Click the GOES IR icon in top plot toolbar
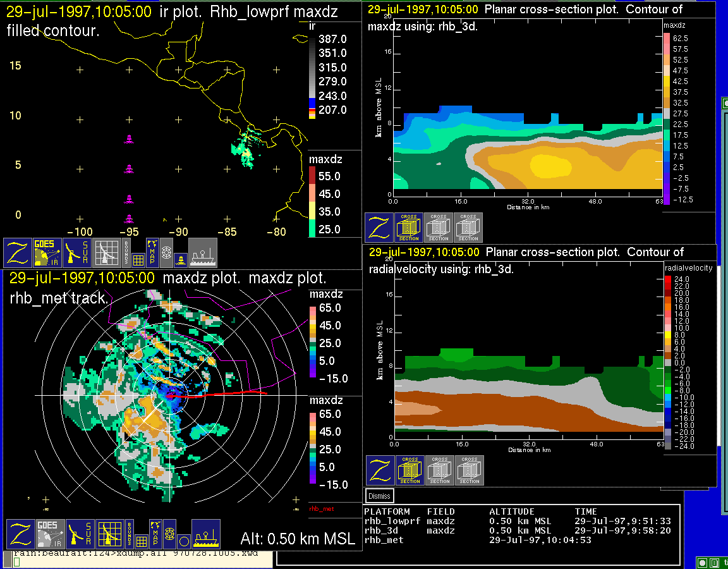Viewport: 728px width, 569px height. pos(47,252)
